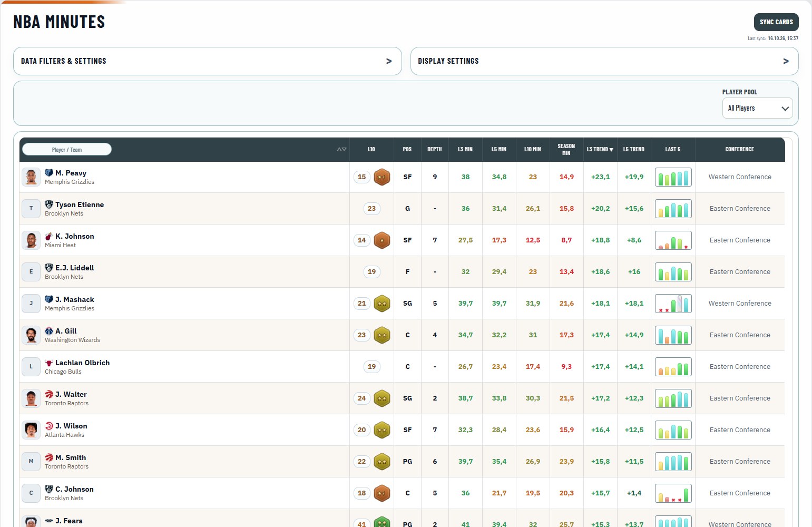Open M. Peavy's player photo
This screenshot has height=527, width=812.
[x=31, y=177]
